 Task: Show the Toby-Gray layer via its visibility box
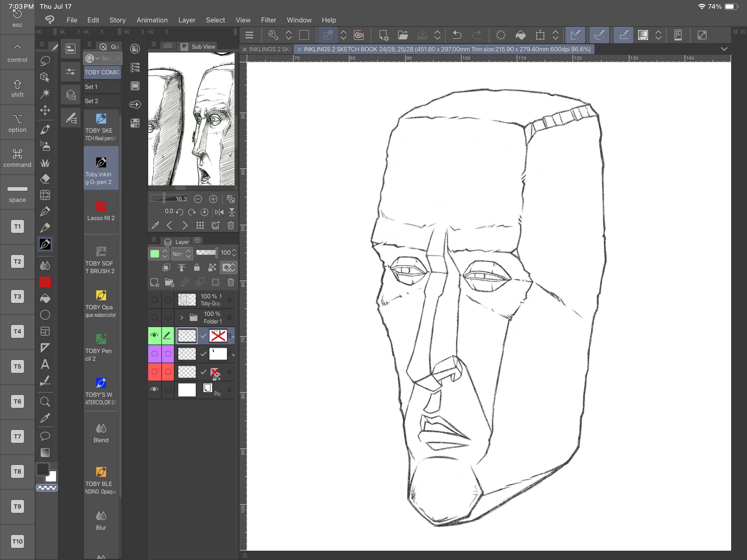pos(154,300)
